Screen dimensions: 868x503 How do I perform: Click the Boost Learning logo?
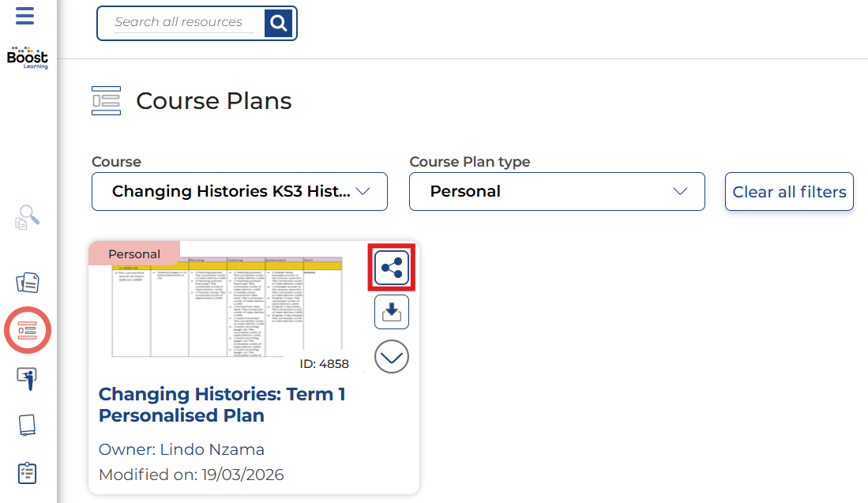point(28,58)
